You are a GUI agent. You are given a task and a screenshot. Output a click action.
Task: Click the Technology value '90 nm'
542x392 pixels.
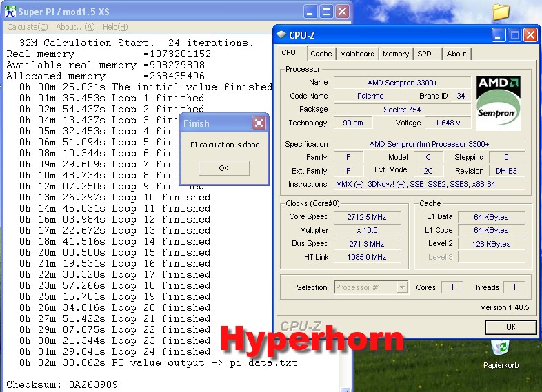point(353,123)
